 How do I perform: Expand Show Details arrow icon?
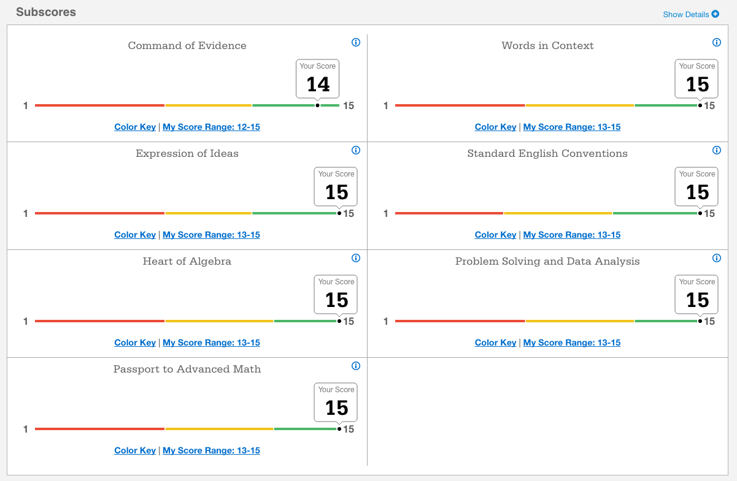[715, 14]
